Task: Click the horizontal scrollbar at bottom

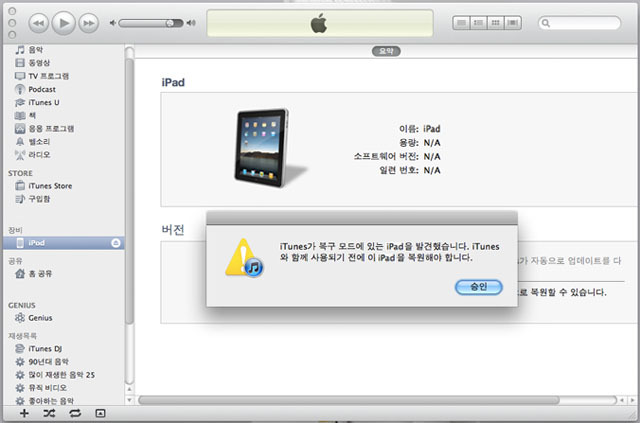Action: 349,400
